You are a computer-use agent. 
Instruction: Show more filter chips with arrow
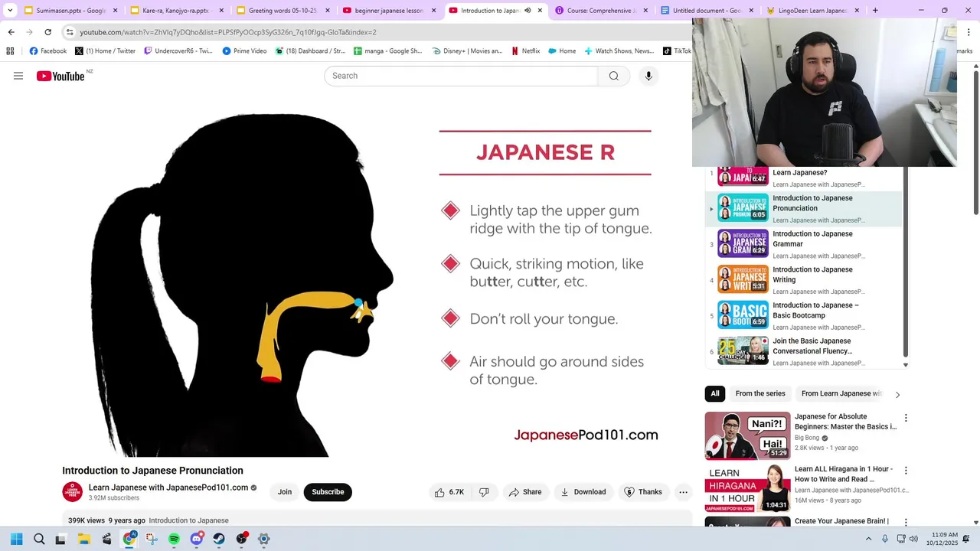(x=897, y=394)
